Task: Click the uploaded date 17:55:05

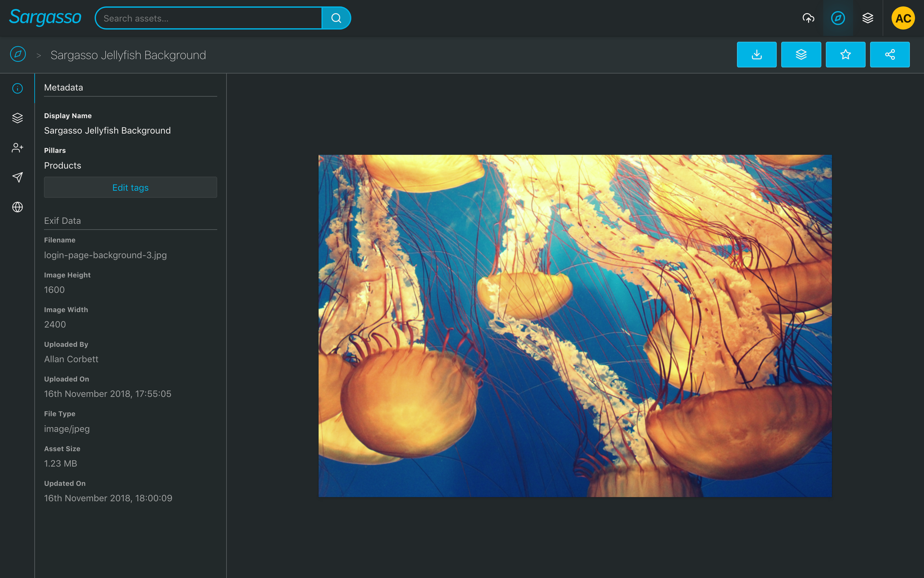Action: pos(108,394)
